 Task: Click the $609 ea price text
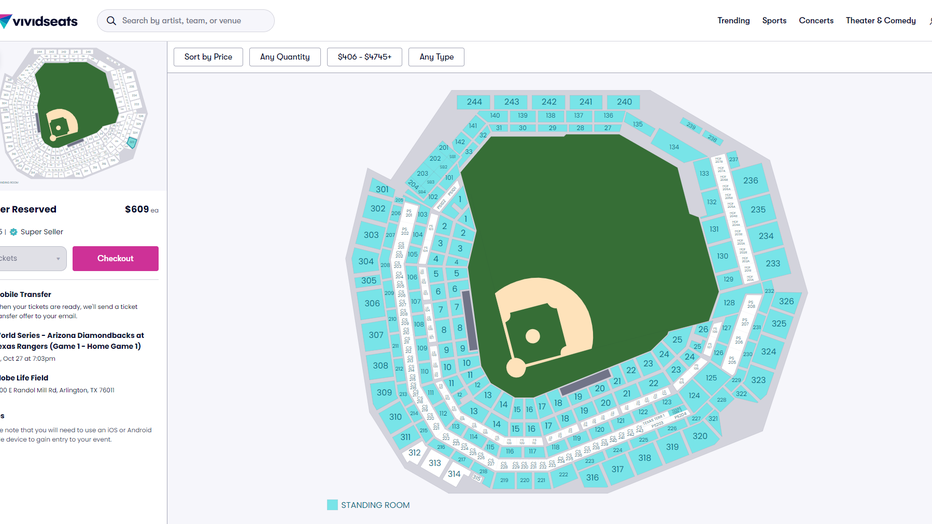pyautogui.click(x=141, y=209)
